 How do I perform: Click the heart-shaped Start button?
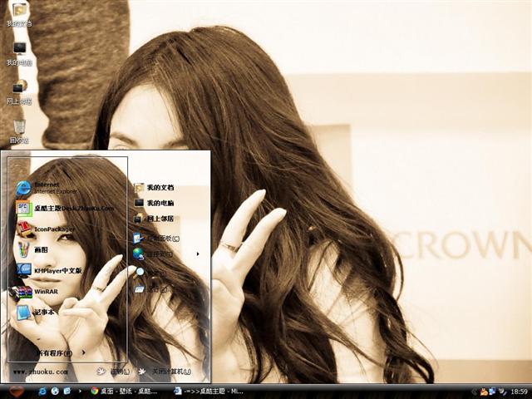17,392
